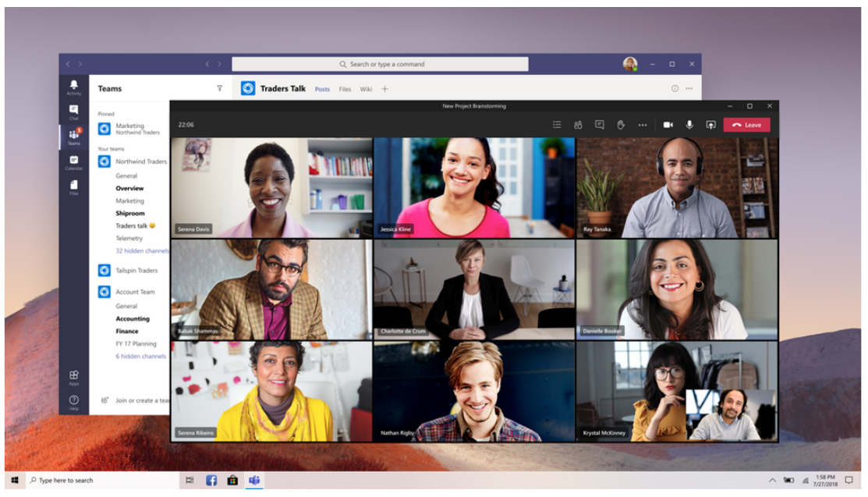
Task: Click the Tailspin Traders team icon
Action: click(104, 271)
